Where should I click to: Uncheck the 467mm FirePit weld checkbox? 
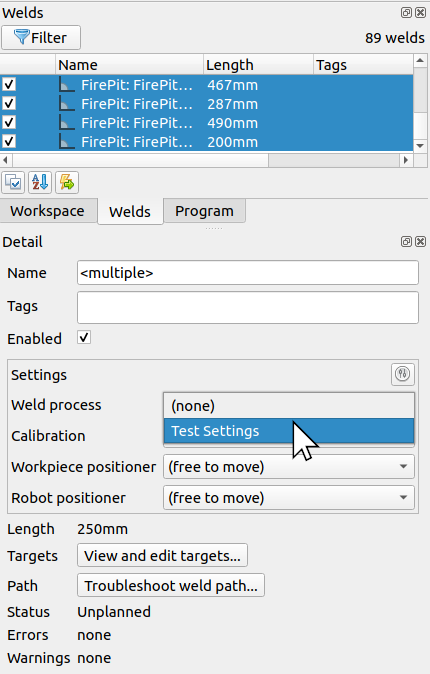click(x=9, y=84)
